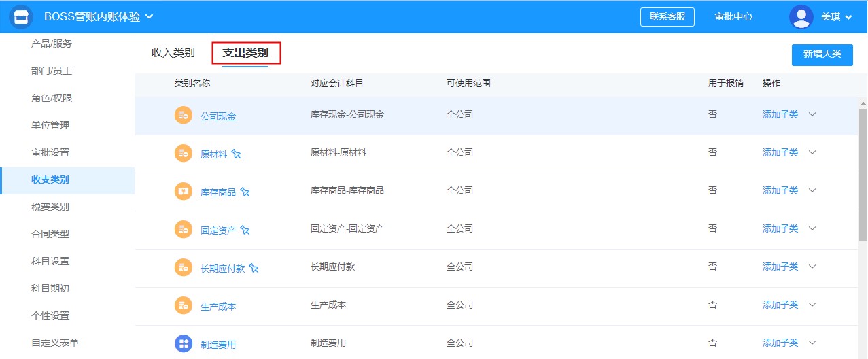Image resolution: width=868 pixels, height=359 pixels.
Task: Open the 长期应付款 category name
Action: click(x=222, y=269)
